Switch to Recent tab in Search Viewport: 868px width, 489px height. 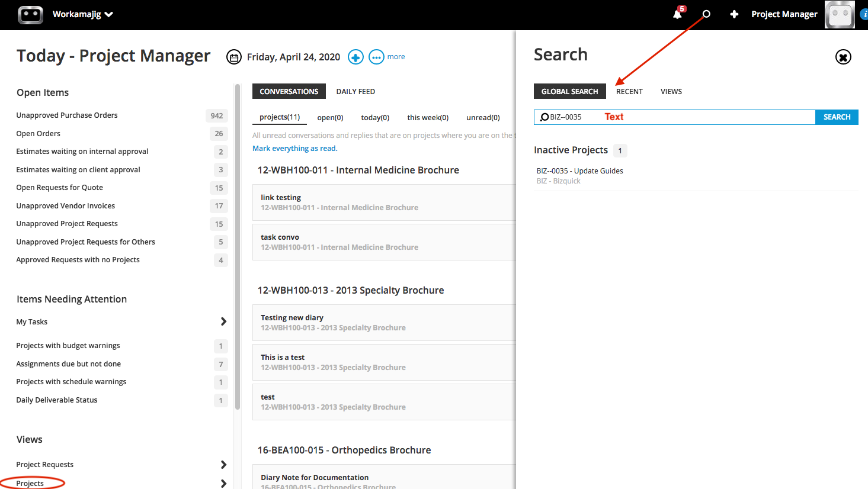[x=629, y=91]
